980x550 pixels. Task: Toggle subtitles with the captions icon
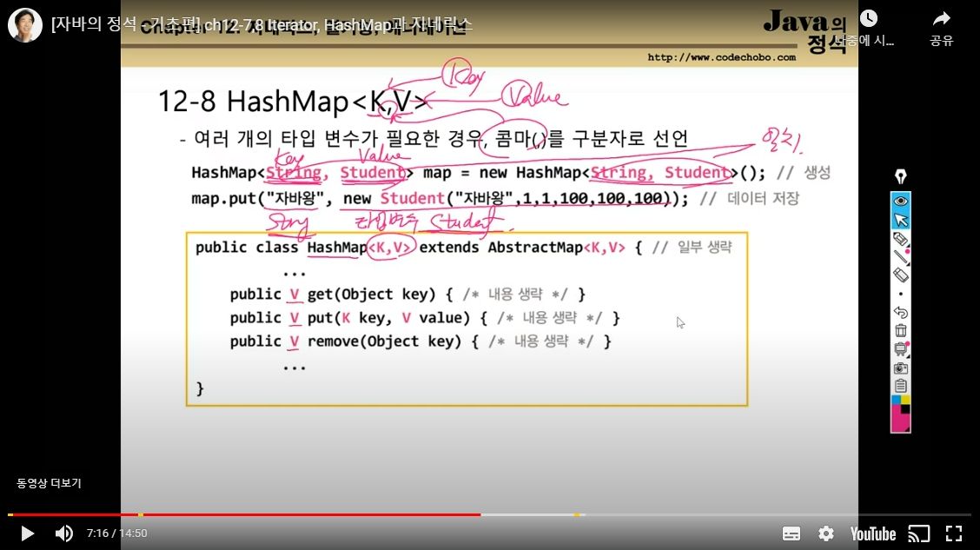point(791,533)
